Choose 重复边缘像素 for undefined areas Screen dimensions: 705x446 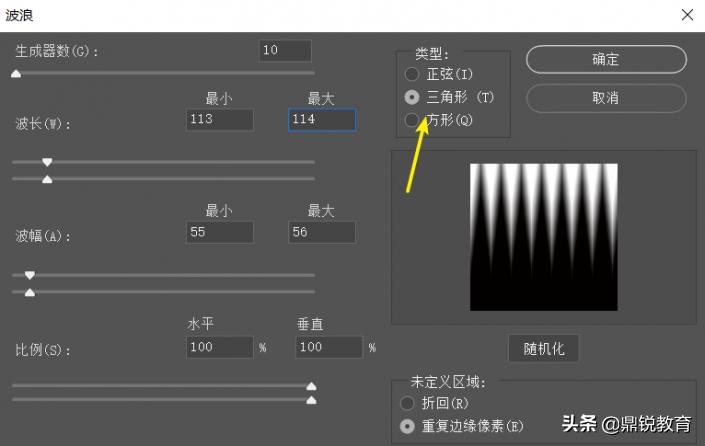click(462, 426)
